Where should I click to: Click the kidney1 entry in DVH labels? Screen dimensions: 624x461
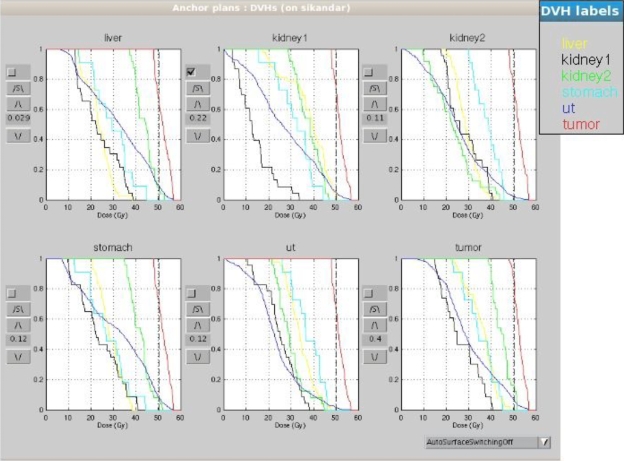point(585,60)
